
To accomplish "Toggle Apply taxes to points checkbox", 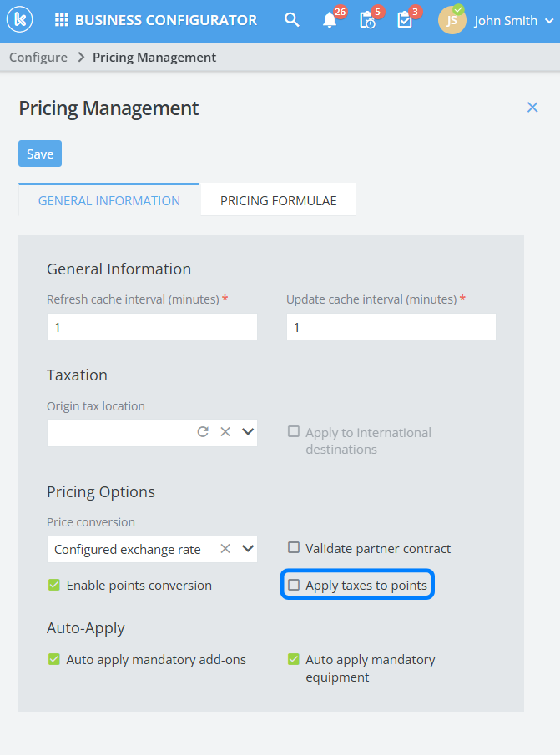I will [x=294, y=586].
